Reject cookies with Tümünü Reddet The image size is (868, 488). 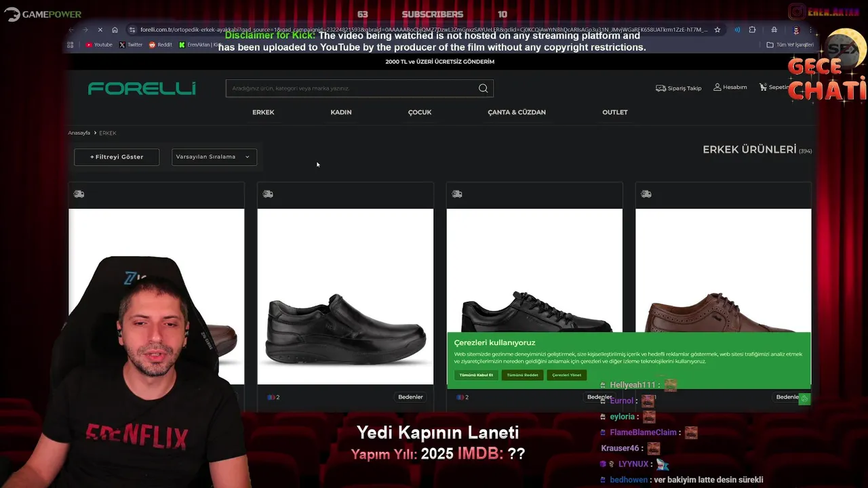click(522, 375)
